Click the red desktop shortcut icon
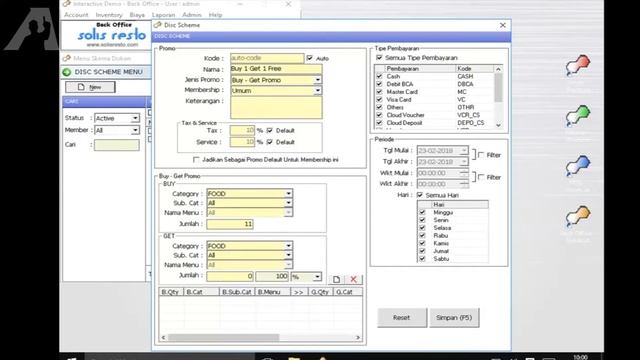Viewport: 640px width, 360px height. coord(578,65)
